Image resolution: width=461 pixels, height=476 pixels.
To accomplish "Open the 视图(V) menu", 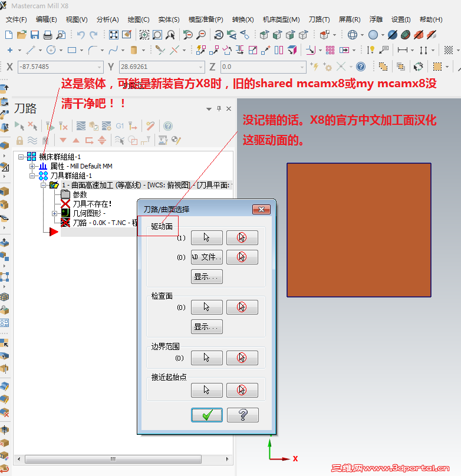I will [x=77, y=19].
